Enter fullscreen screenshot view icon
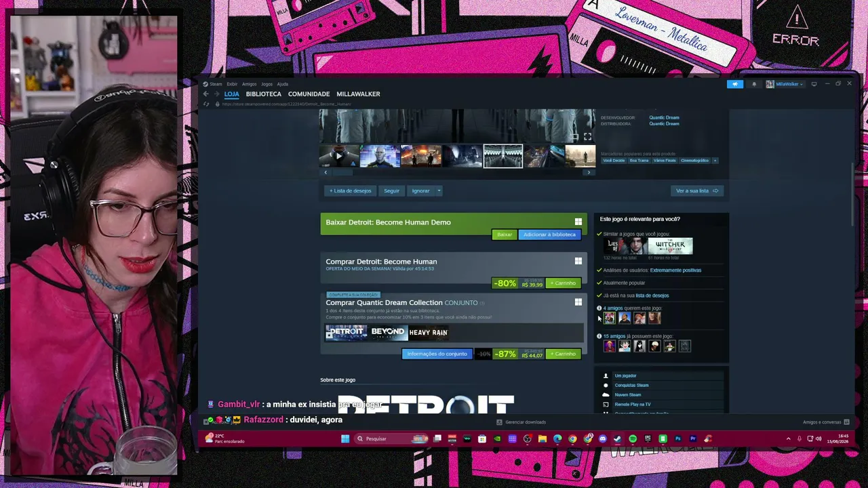The image size is (868, 488). tap(587, 136)
